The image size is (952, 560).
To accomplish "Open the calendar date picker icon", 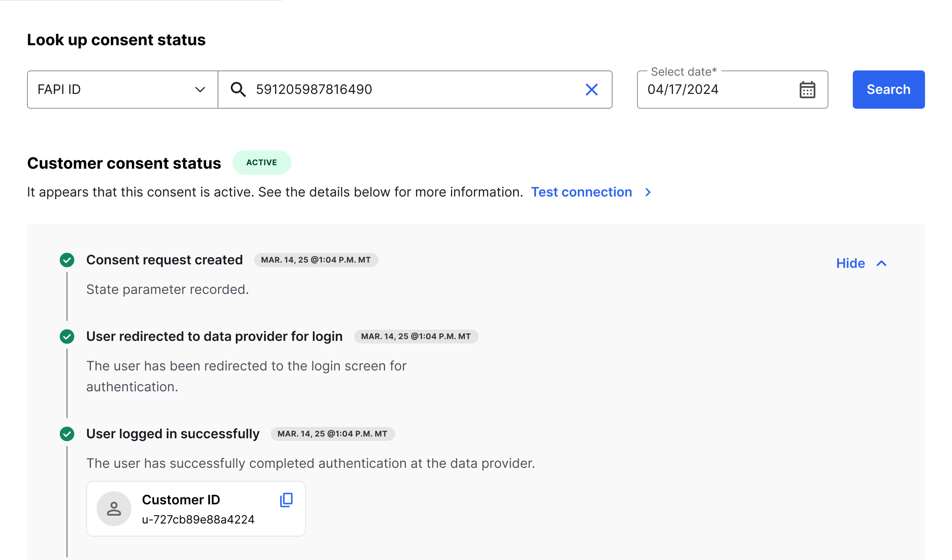I will [x=807, y=90].
